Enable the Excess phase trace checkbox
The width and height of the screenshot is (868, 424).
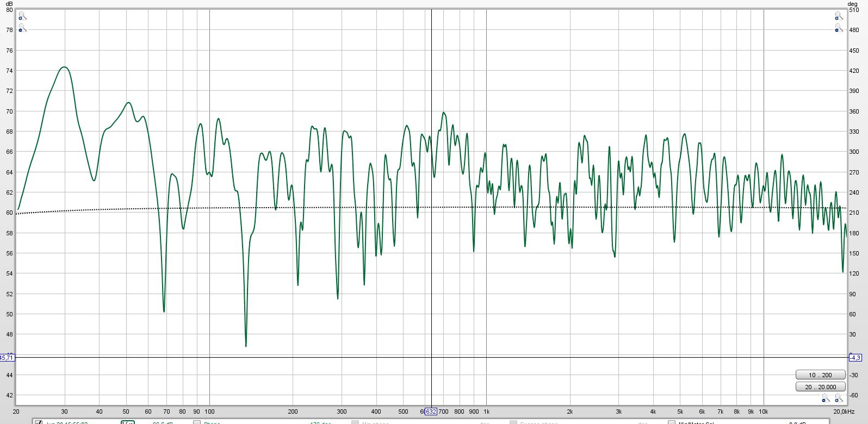pyautogui.click(x=513, y=422)
